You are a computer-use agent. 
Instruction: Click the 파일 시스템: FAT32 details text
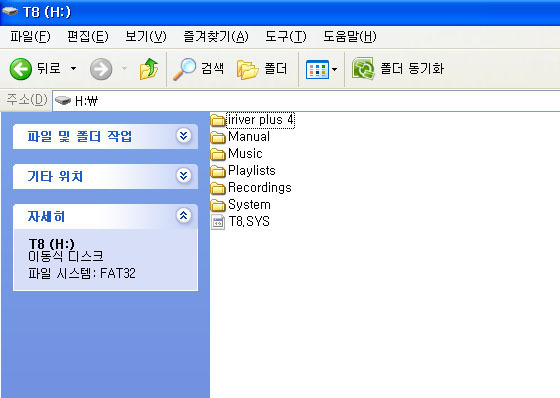82,274
